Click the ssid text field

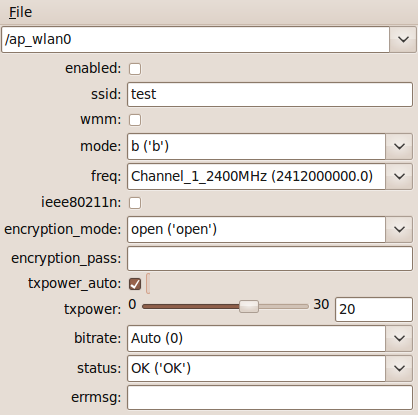(270, 95)
